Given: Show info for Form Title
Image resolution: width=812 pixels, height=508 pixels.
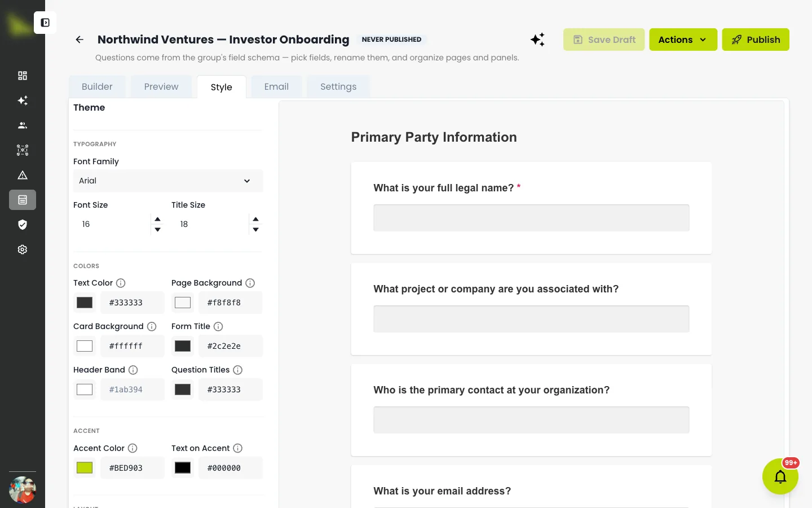Looking at the screenshot, I should pyautogui.click(x=218, y=326).
